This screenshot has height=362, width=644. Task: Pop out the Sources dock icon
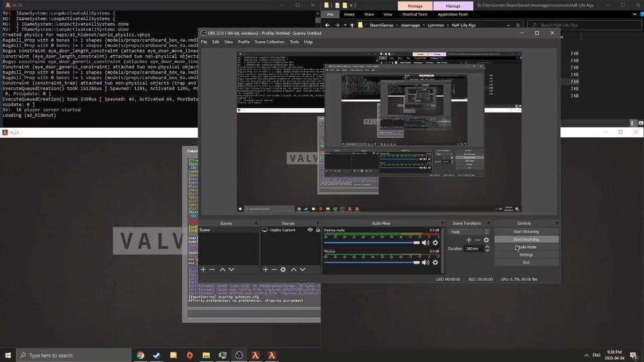[319, 223]
